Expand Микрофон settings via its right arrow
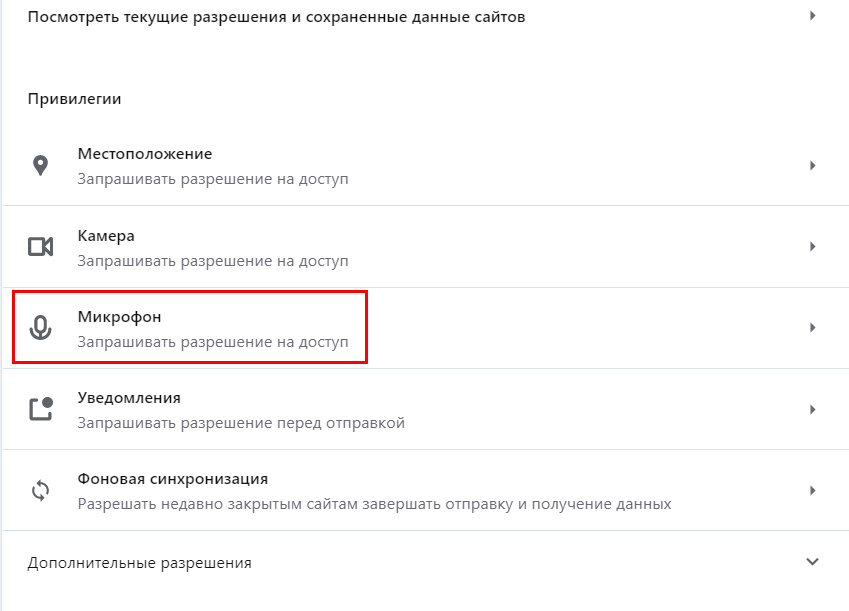This screenshot has height=611, width=849. [x=813, y=328]
